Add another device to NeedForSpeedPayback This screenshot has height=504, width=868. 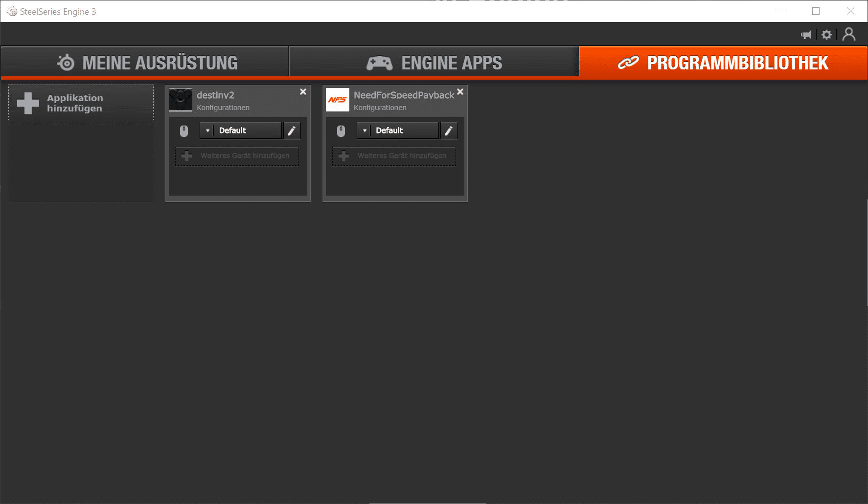point(394,156)
